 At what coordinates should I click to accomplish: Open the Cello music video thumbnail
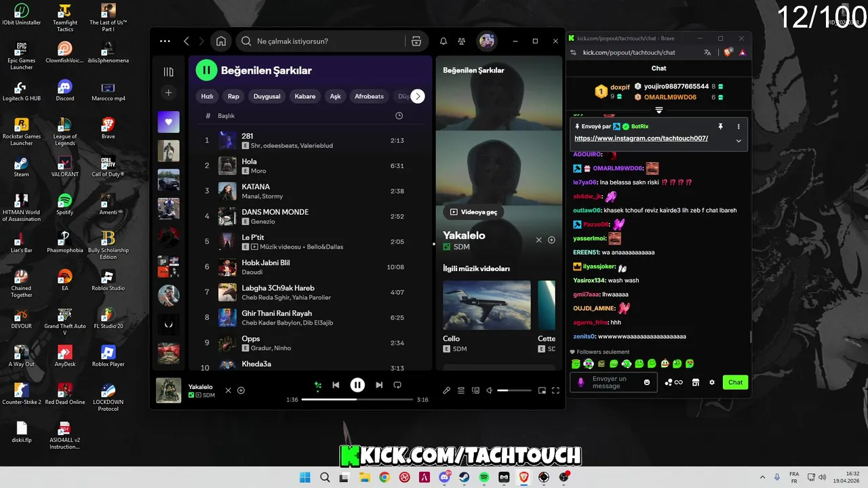point(487,305)
